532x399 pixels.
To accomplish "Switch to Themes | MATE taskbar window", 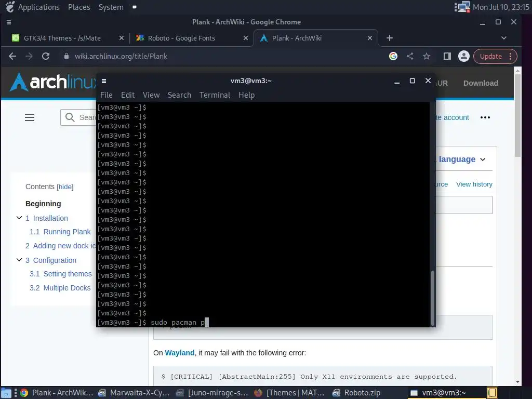I will point(289,393).
